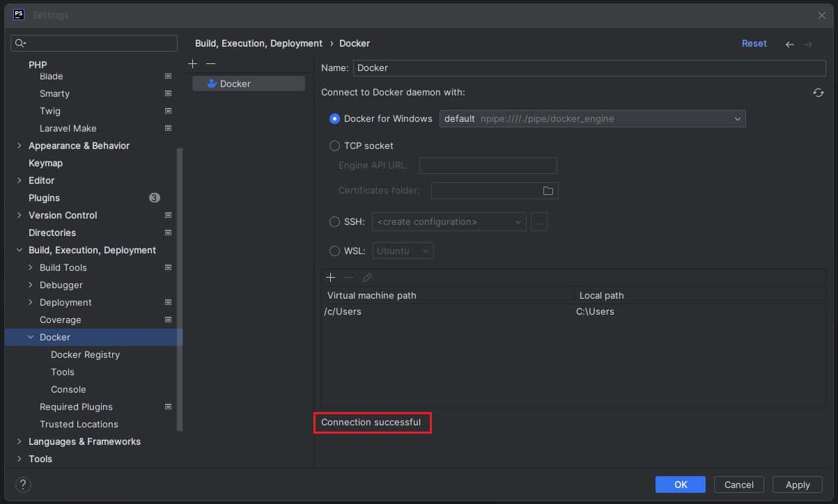
Task: Open Docker Registry settings
Action: 85,354
